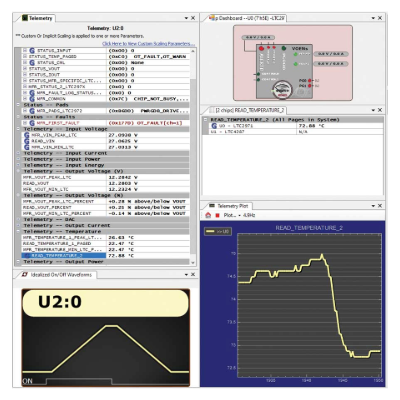Select the Idealized On/Off Waveforms tab
The height and width of the screenshot is (400, 400).
(x=57, y=275)
